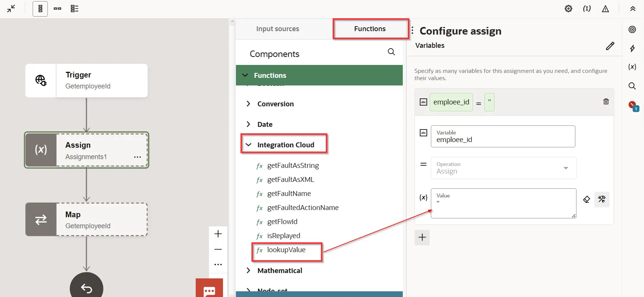Viewport: 644px width, 297px height.
Task: Select the Functions tab
Action: pos(370,29)
